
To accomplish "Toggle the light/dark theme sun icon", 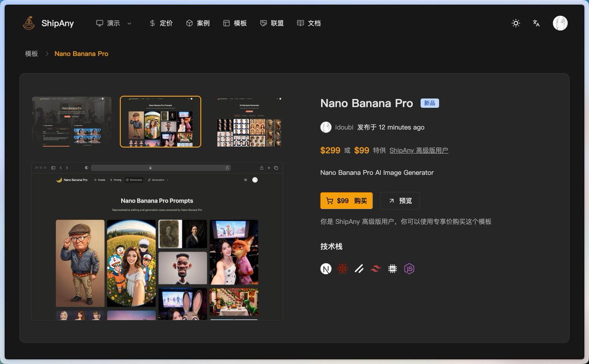I will (x=515, y=23).
